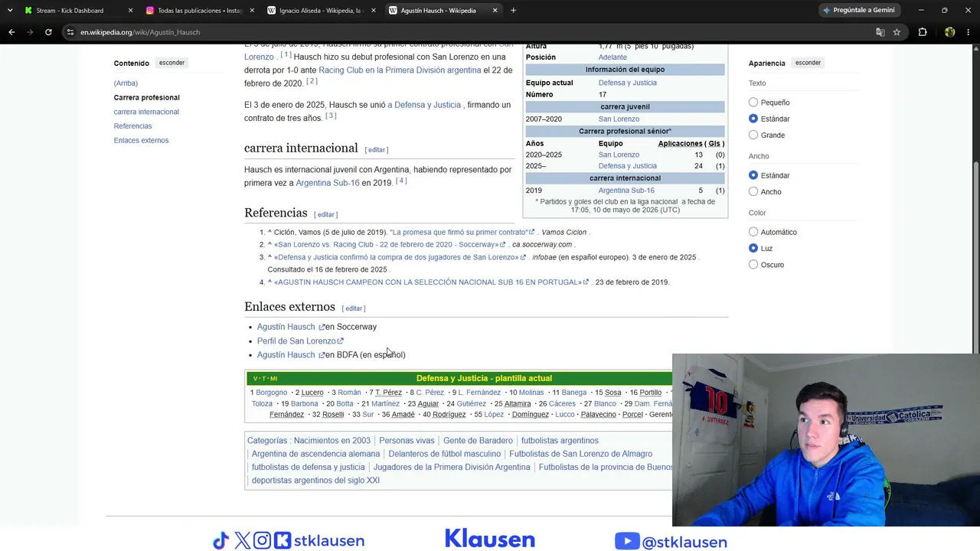Viewport: 980px width, 551px height.
Task: Open Borgogno player link in squad navbox
Action: tap(272, 393)
